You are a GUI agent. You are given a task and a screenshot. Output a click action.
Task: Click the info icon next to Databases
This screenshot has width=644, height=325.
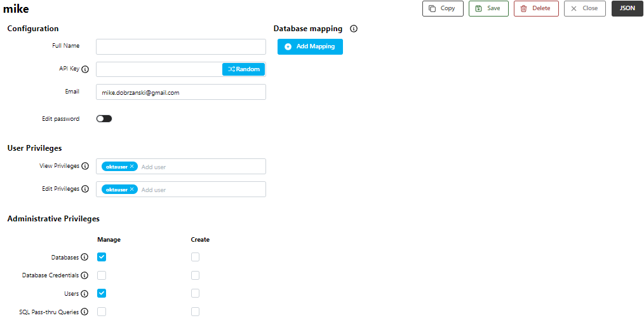84,258
